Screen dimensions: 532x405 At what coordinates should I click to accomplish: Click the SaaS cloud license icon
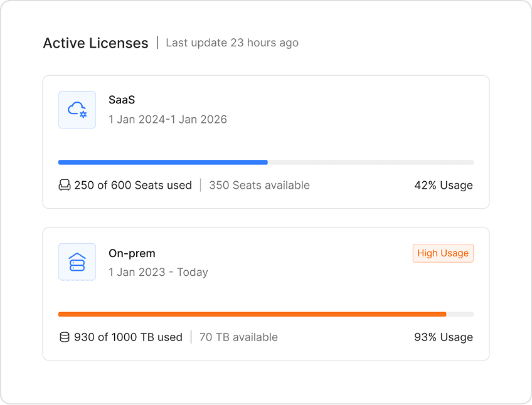click(x=77, y=110)
